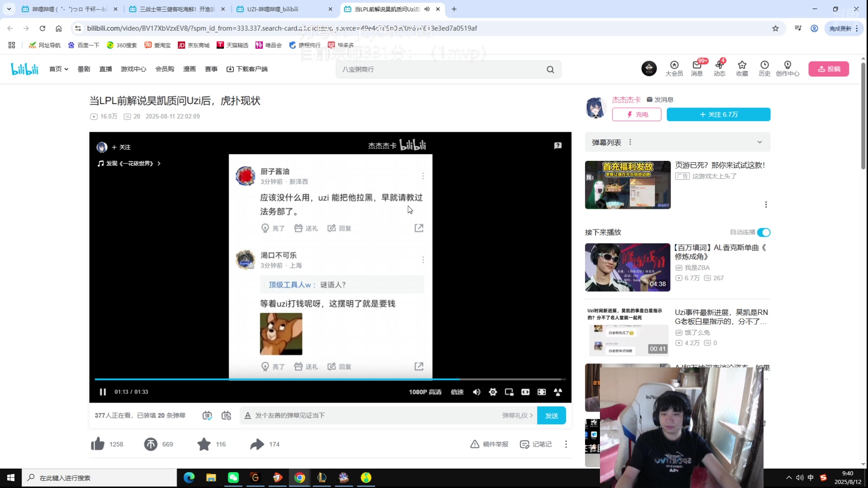The image size is (868, 488).
Task: Click the video progress bar
Action: tap(330, 380)
